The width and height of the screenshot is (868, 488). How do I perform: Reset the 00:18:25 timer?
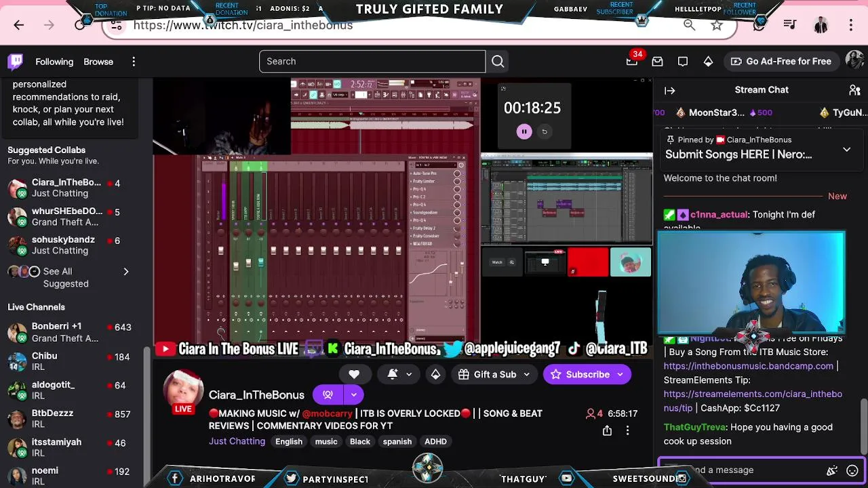(x=545, y=132)
